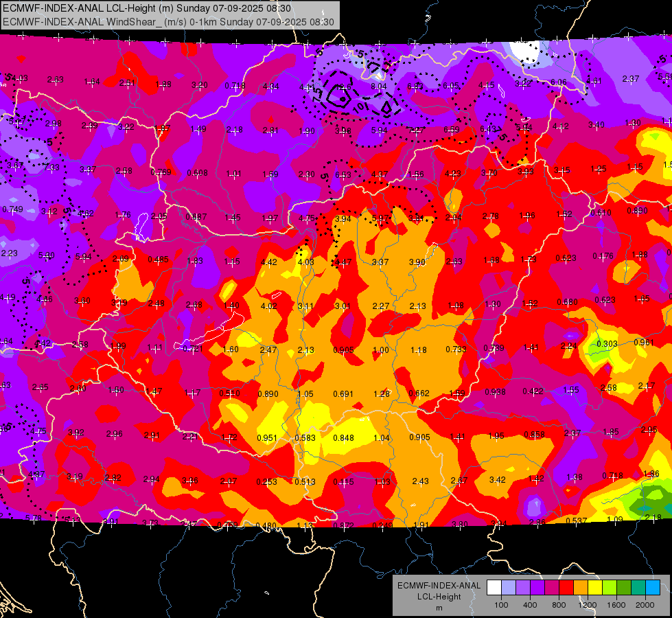Click the wind shear value '0.176'

pos(603,256)
